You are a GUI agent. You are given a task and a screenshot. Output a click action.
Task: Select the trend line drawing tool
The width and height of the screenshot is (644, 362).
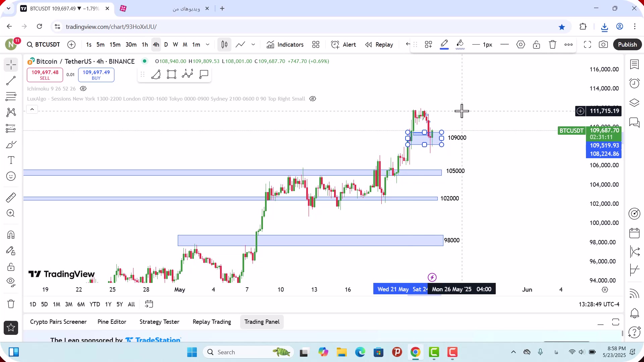point(11,80)
